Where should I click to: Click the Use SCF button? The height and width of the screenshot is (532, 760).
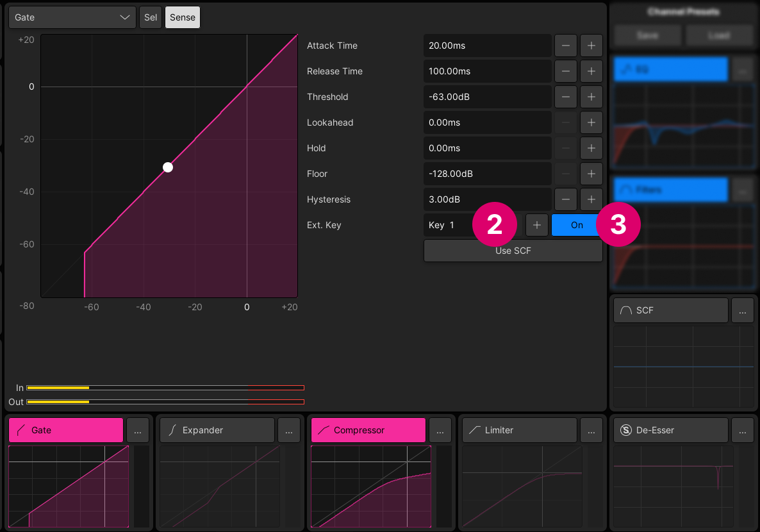click(x=513, y=251)
